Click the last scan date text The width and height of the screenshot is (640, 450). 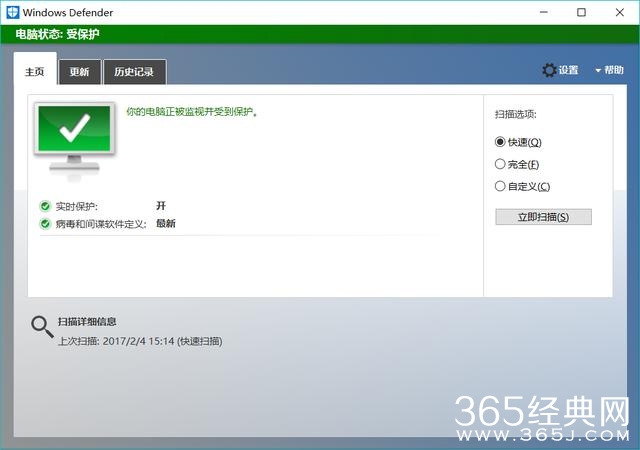[x=139, y=341]
